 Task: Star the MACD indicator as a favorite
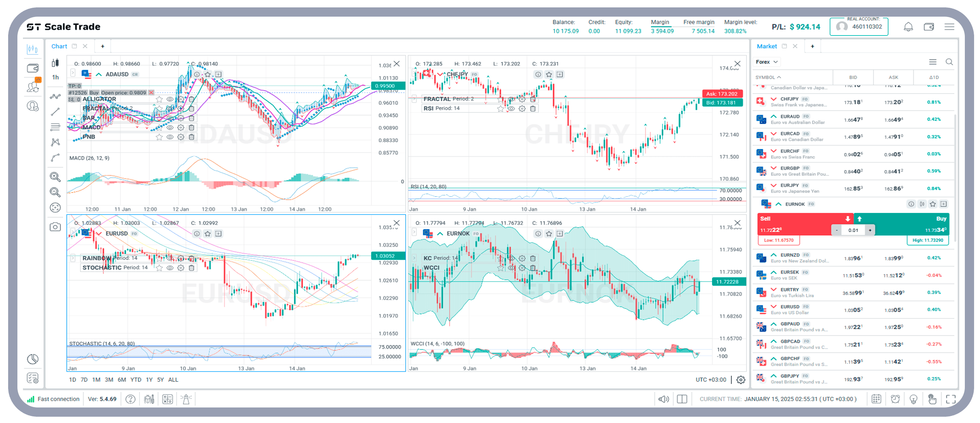tap(160, 127)
